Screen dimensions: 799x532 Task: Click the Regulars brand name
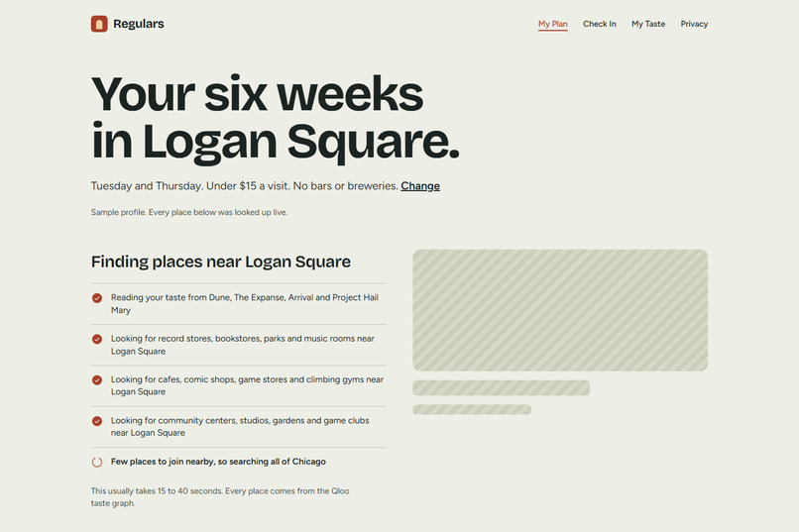click(x=139, y=24)
